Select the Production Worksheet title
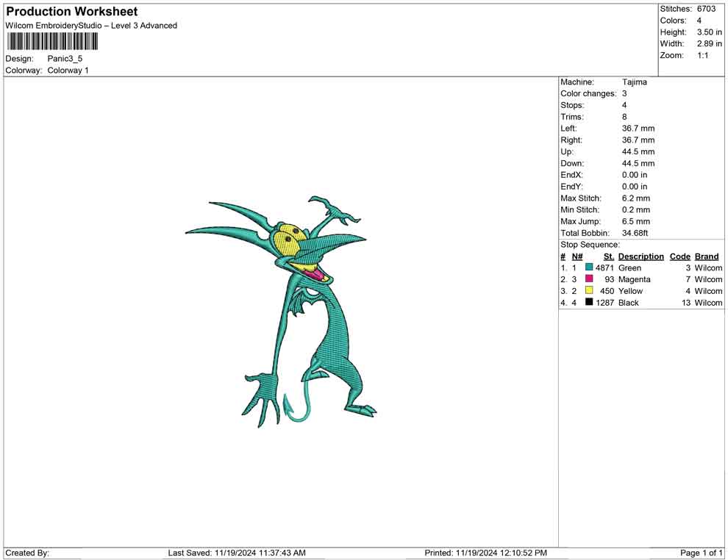Screen dimensions: 728x560 pos(72,12)
